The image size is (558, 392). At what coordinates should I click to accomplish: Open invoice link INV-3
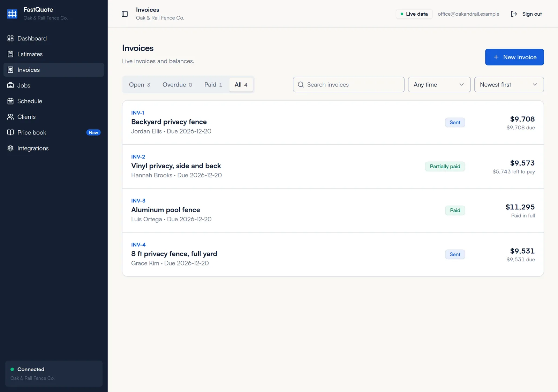pyautogui.click(x=138, y=201)
